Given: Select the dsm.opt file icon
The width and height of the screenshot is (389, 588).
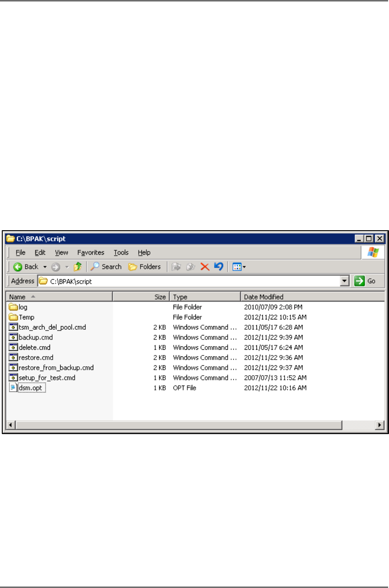Looking at the screenshot, I should tap(13, 388).
